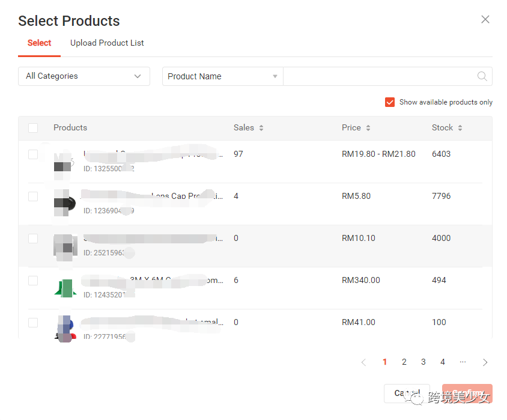507x420 pixels.
Task: Sort products by Price column
Action: coord(368,128)
